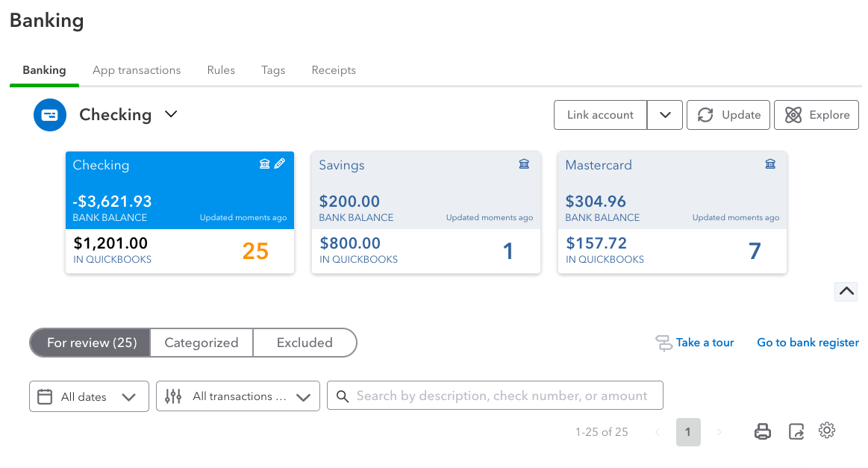
Task: Open the App transactions tab
Action: coord(137,70)
